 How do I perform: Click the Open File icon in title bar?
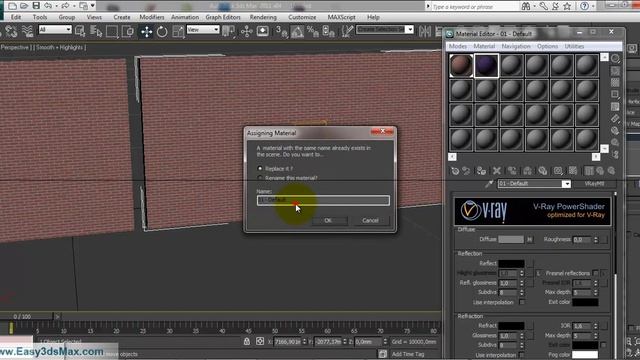[24, 6]
